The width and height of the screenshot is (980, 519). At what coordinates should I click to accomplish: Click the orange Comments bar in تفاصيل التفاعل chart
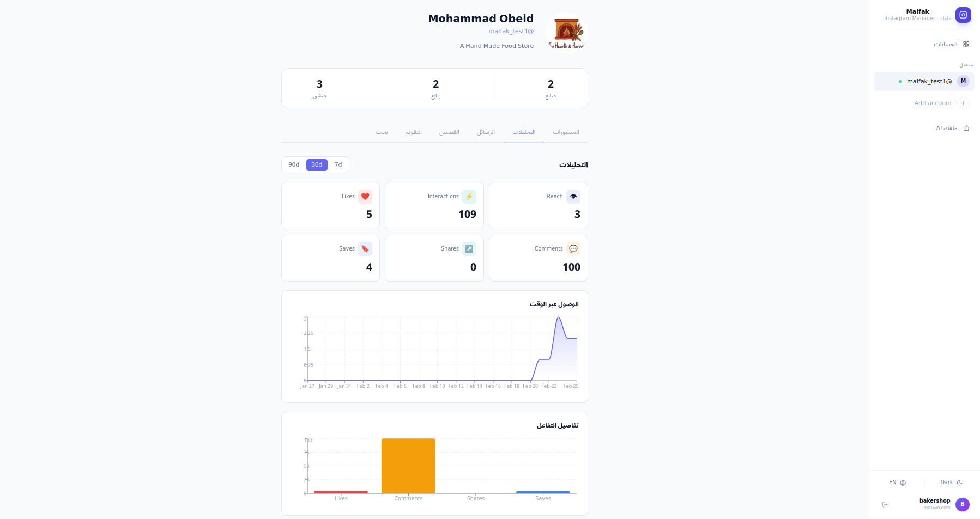coord(408,466)
